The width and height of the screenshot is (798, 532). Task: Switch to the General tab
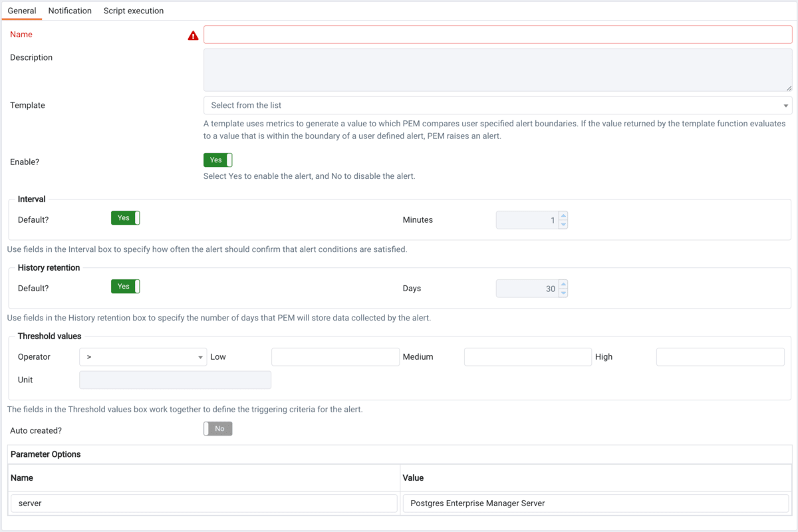coord(22,11)
